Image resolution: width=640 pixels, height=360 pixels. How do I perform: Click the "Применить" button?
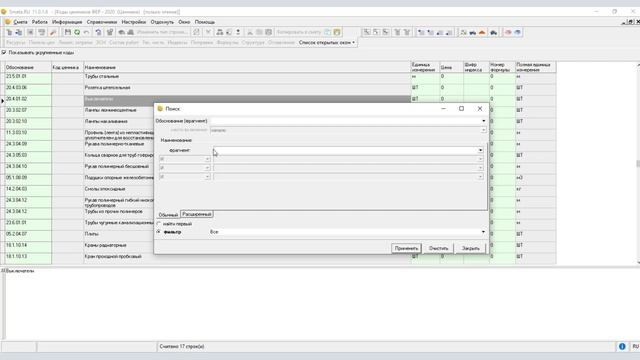(x=406, y=248)
